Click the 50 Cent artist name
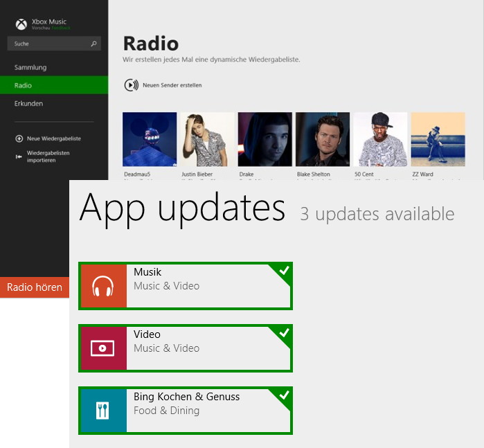The width and height of the screenshot is (484, 448). tap(364, 174)
